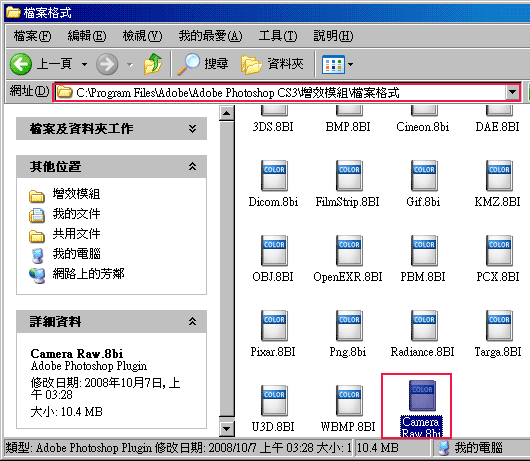Open the Back button history dropdown
Viewport: 530px width, 461px height.
[85, 64]
